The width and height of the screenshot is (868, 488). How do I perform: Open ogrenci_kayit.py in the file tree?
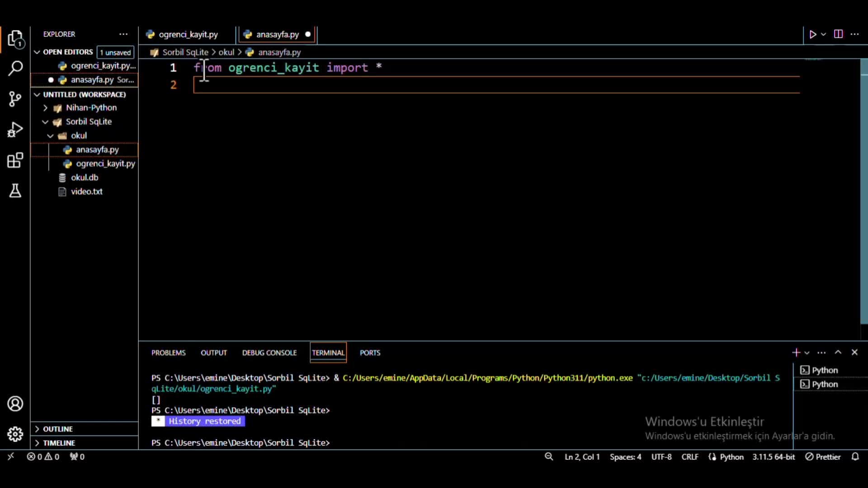coord(85,164)
